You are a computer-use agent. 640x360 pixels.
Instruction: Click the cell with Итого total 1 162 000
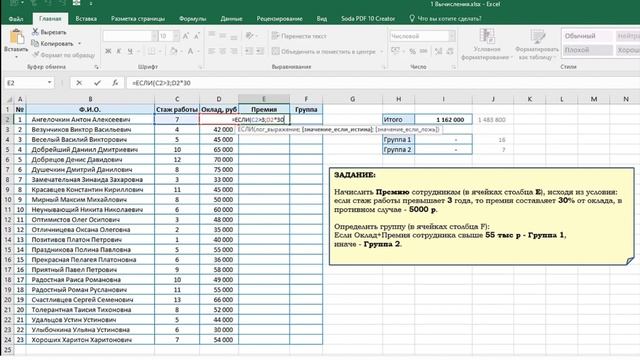[443, 120]
